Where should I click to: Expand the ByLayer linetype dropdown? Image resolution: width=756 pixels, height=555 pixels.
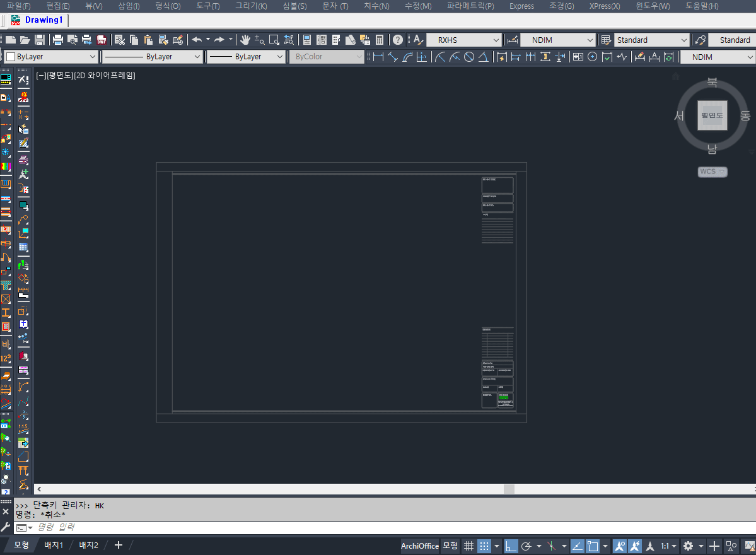pyautogui.click(x=152, y=57)
